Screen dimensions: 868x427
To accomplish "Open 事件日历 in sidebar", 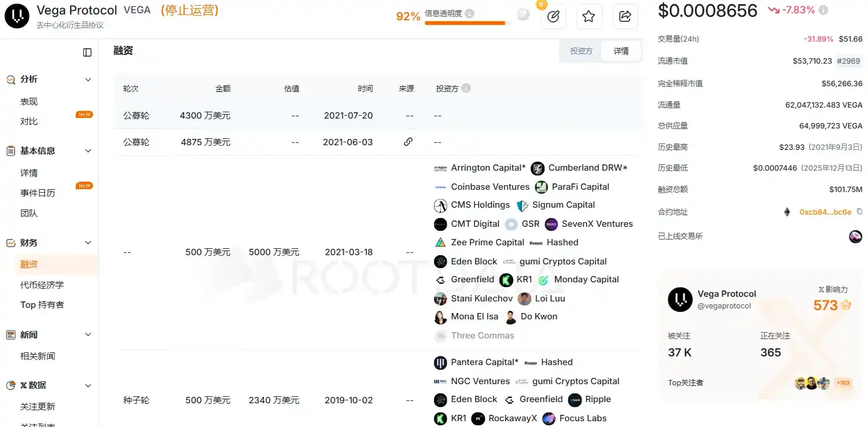I will click(x=38, y=193).
